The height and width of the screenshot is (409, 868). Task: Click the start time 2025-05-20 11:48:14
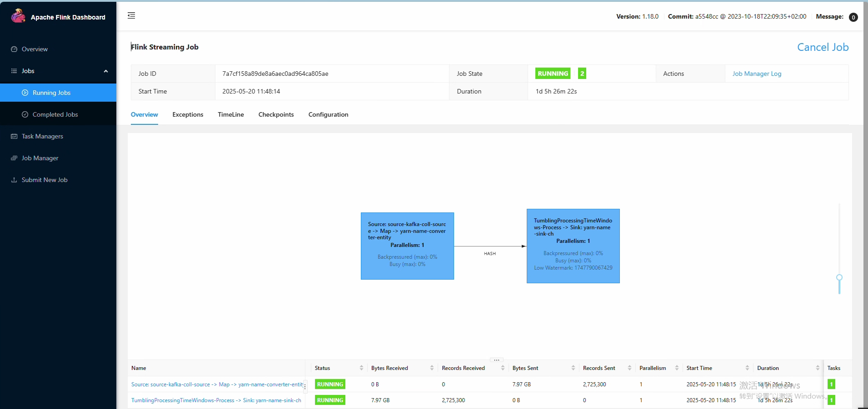click(x=251, y=91)
